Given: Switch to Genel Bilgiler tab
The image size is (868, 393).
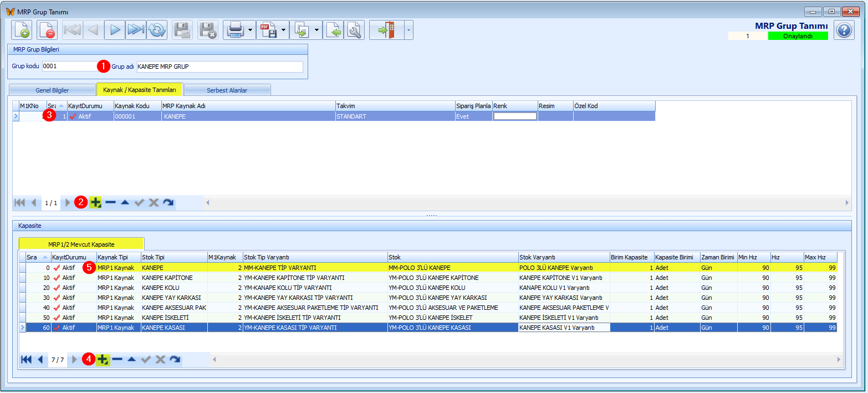Looking at the screenshot, I should click(52, 90).
